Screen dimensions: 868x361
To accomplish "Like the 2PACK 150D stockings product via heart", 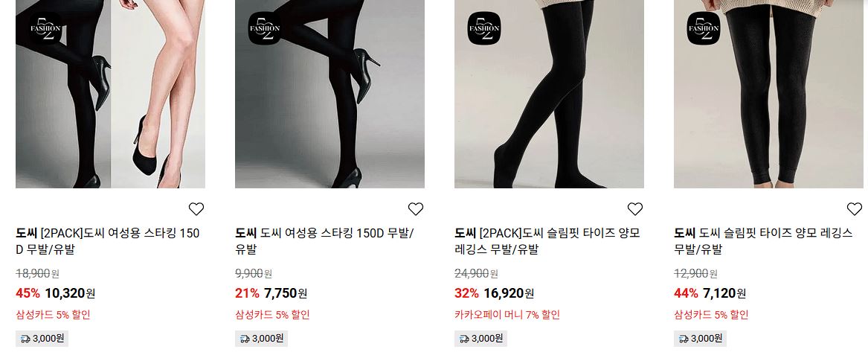I will pos(196,208).
